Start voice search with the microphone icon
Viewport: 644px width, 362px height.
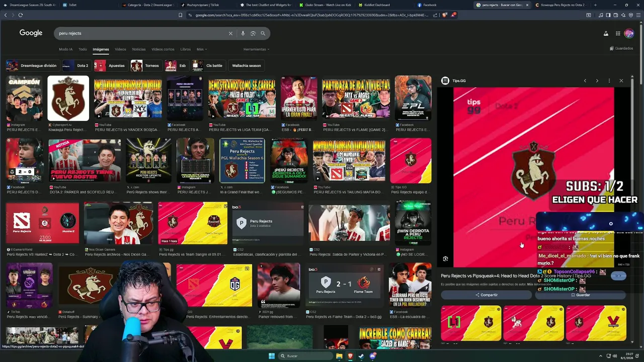click(x=243, y=33)
